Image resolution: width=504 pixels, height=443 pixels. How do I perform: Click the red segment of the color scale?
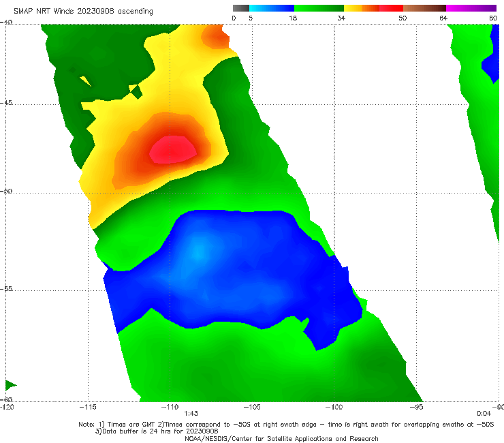(391, 8)
